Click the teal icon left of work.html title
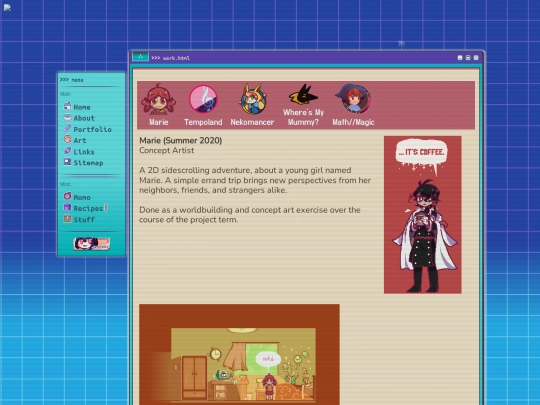The image size is (540, 405). 140,56
